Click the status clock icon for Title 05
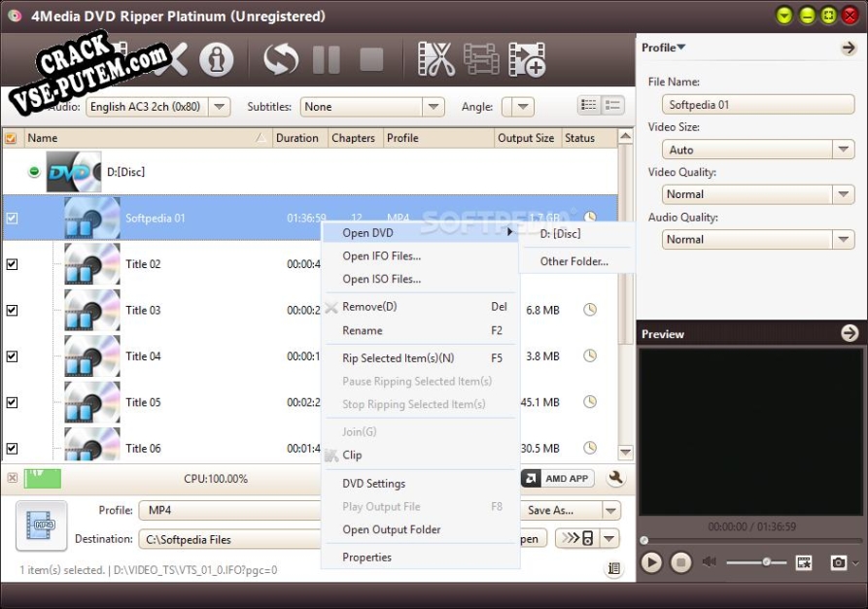Viewport: 868px width, 609px height. tap(590, 401)
